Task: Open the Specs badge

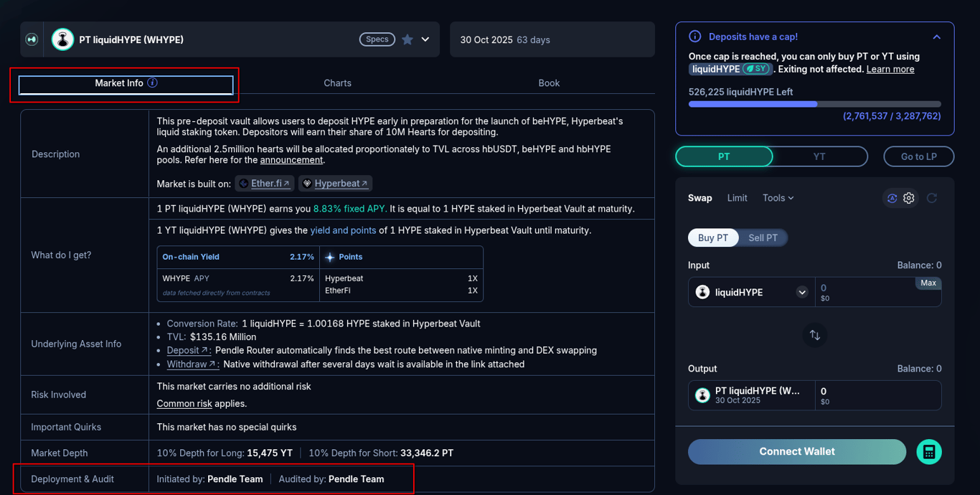Action: coord(377,39)
